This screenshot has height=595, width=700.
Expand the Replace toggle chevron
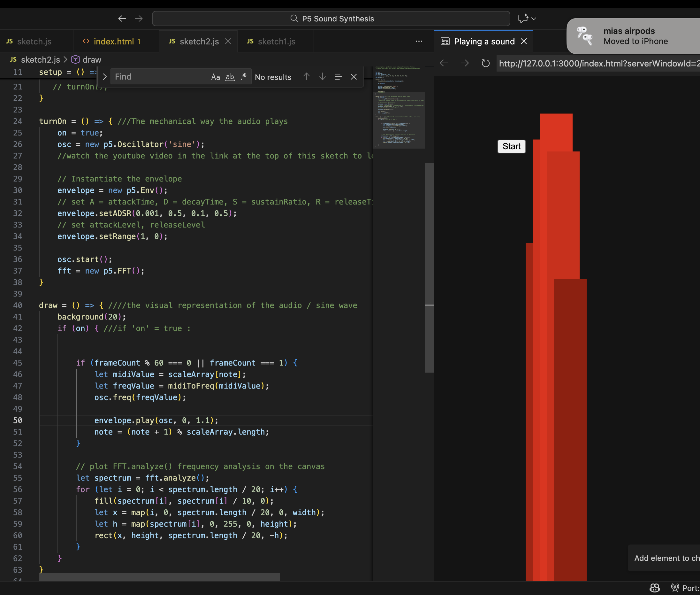click(104, 77)
